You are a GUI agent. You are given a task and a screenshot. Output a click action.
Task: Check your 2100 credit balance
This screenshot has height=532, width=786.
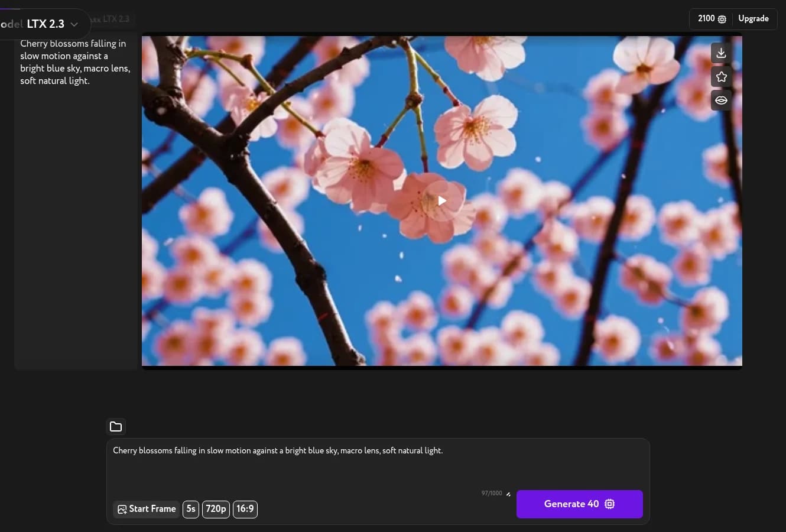[707, 18]
